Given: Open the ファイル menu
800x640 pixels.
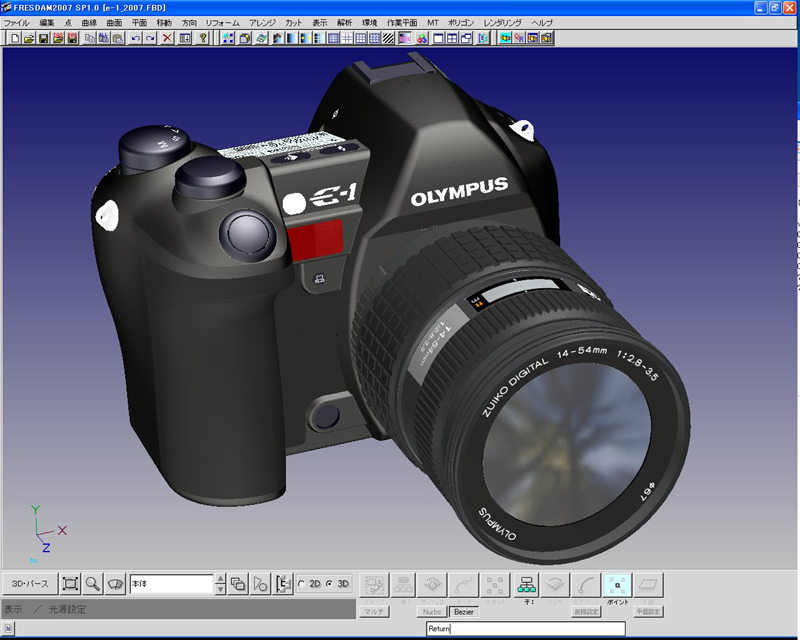Looking at the screenshot, I should coord(17,22).
